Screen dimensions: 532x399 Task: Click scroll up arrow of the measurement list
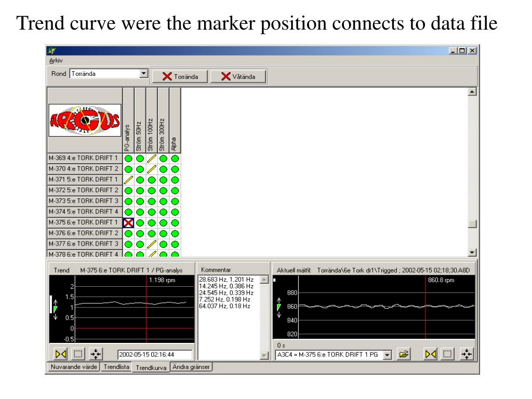pyautogui.click(x=472, y=91)
